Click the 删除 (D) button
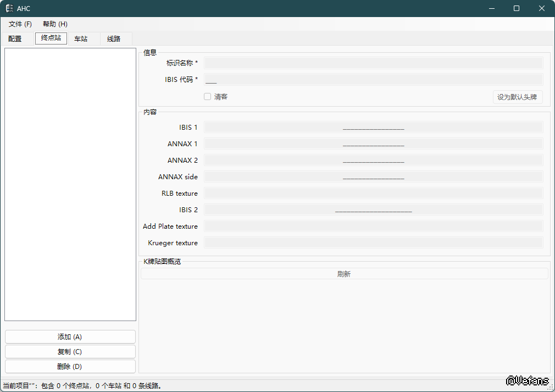This screenshot has height=392, width=555. [x=70, y=367]
